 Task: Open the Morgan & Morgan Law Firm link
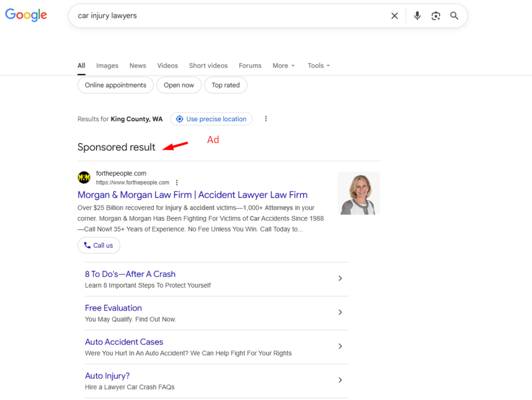coord(193,195)
